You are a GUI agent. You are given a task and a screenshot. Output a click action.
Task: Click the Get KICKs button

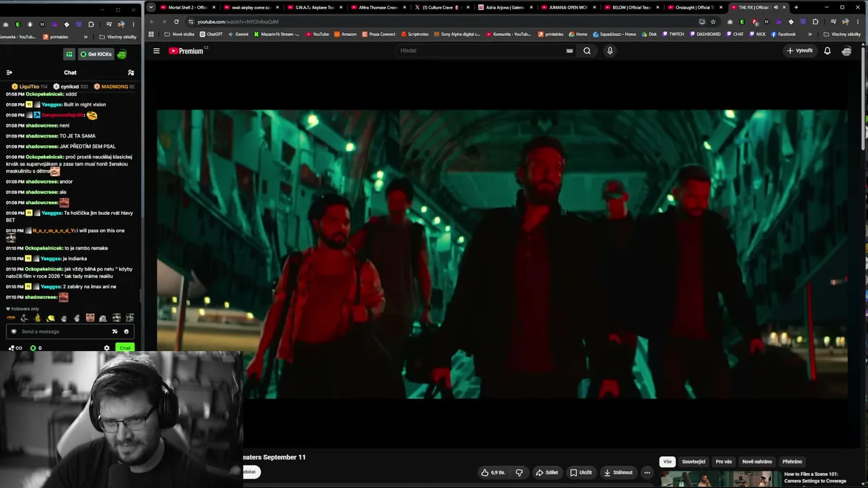[96, 54]
